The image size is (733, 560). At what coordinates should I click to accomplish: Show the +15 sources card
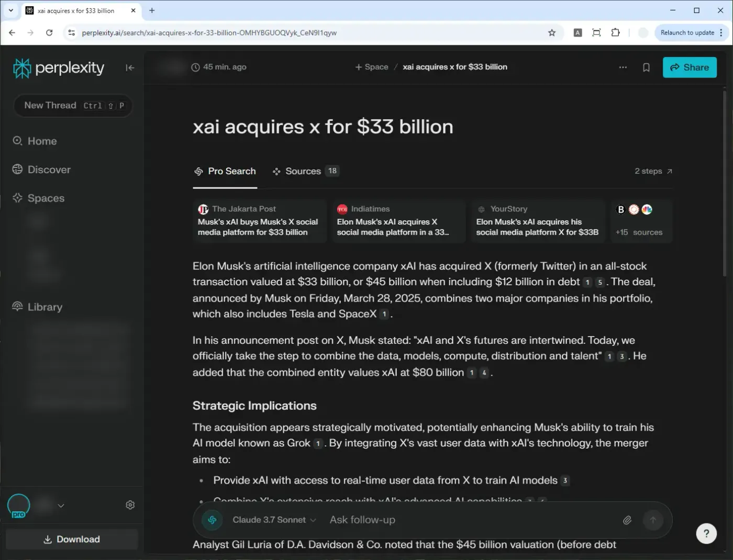[x=641, y=221]
